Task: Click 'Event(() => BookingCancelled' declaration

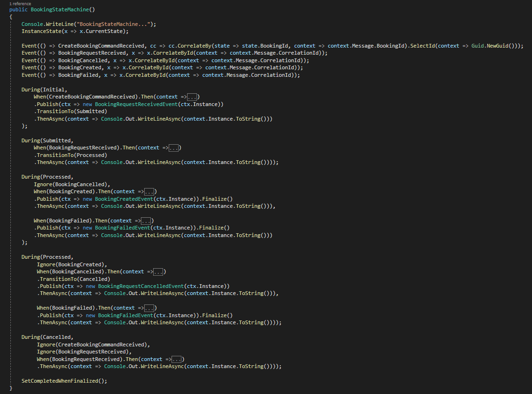Action: tap(64, 60)
